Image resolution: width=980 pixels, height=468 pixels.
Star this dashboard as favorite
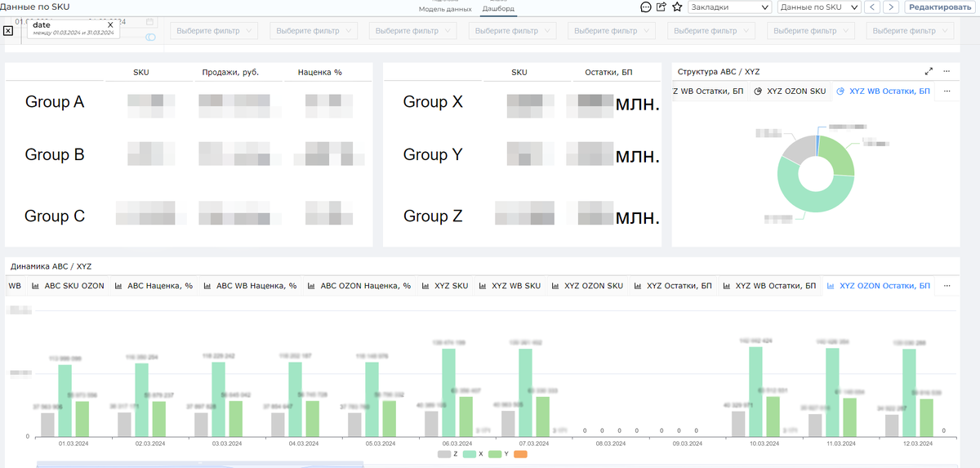(677, 7)
